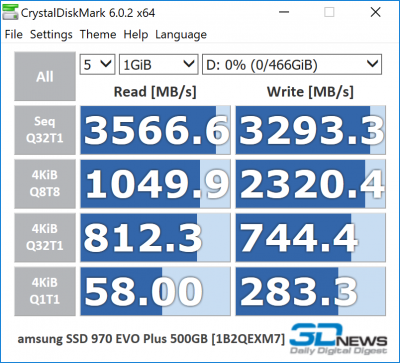The image size is (400, 363).
Task: Open the Settings menu
Action: pos(51,34)
